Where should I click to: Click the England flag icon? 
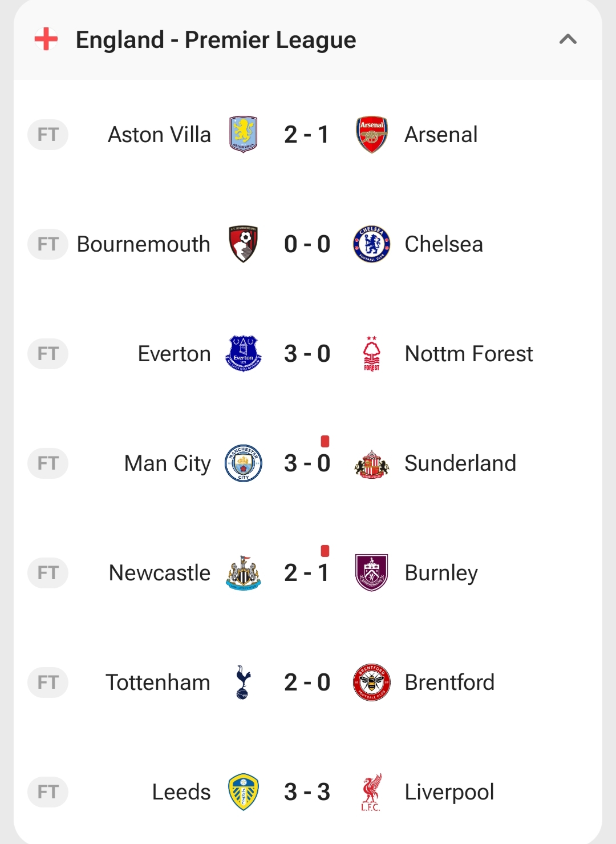tap(46, 39)
